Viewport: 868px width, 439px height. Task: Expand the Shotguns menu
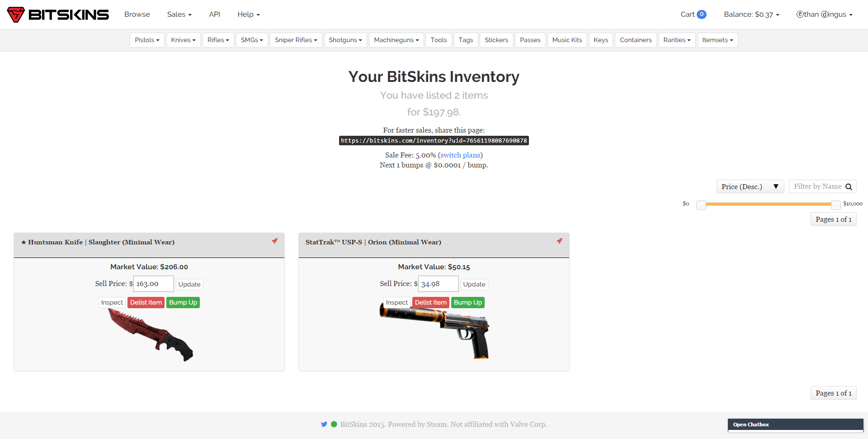345,40
